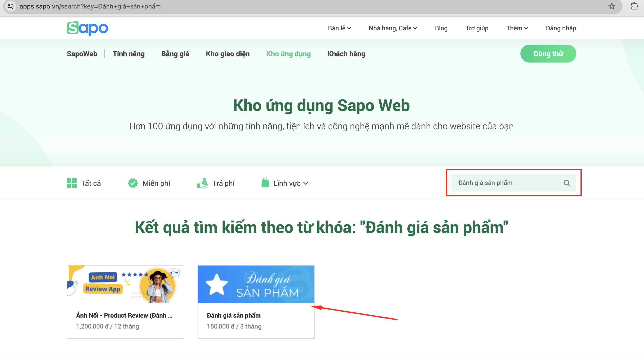Open the Lĩnh vực category dropdown

(x=291, y=183)
